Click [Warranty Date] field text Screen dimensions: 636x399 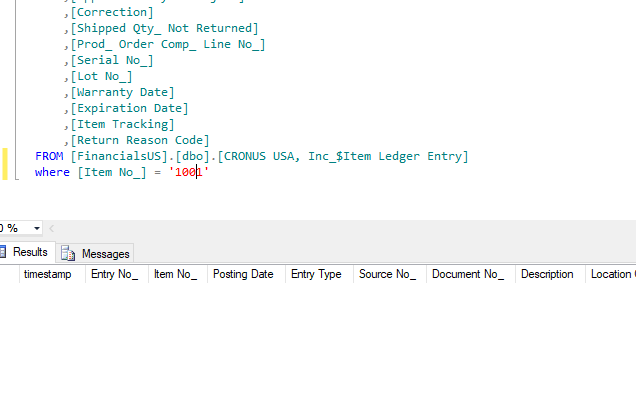tap(122, 92)
